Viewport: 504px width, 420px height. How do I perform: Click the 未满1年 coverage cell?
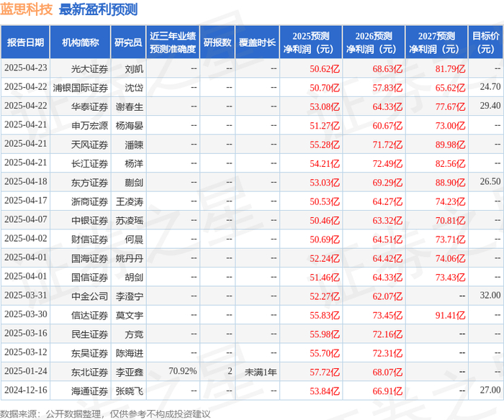point(261,372)
